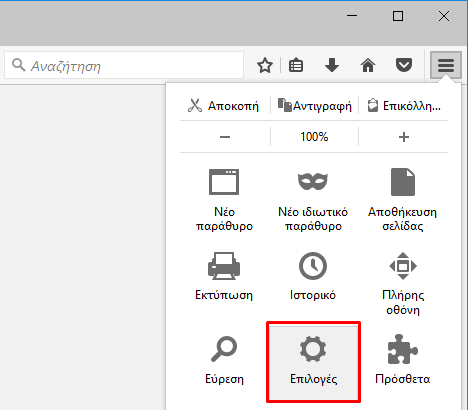Open the bookmarks list icon
The image size is (468, 410).
coord(296,65)
